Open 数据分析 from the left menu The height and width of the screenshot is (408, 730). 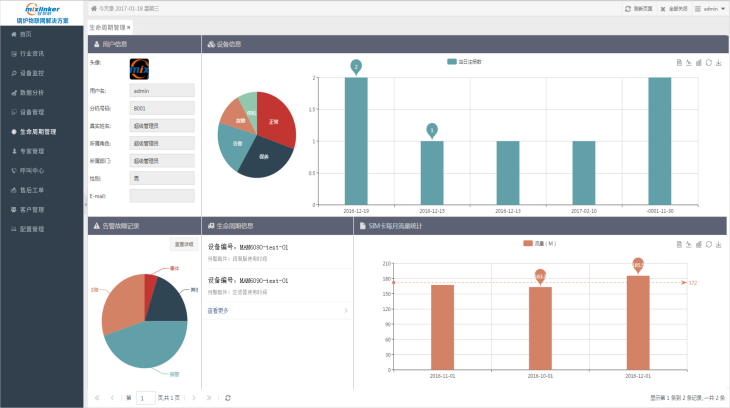31,92
